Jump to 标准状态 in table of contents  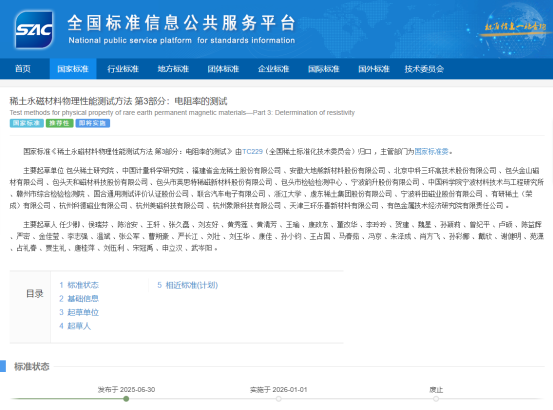point(79,285)
